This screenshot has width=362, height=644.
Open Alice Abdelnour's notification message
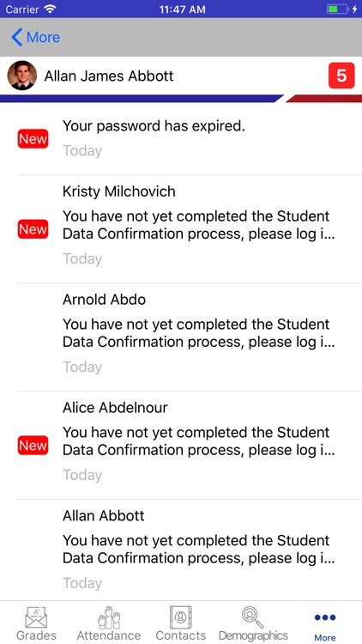point(181,445)
